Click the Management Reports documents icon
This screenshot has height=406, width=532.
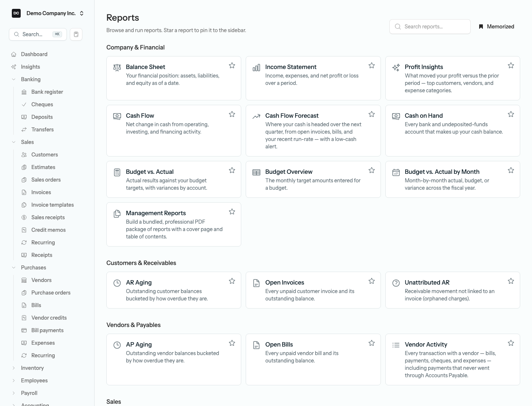pyautogui.click(x=117, y=214)
